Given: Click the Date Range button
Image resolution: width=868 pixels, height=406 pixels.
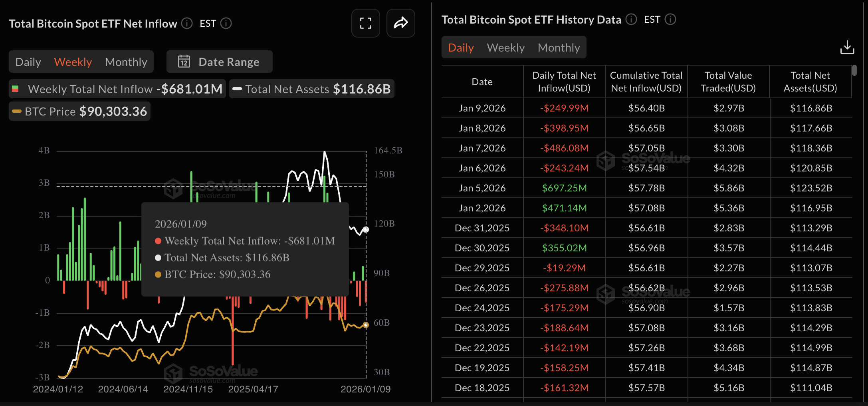Looking at the screenshot, I should pos(219,62).
